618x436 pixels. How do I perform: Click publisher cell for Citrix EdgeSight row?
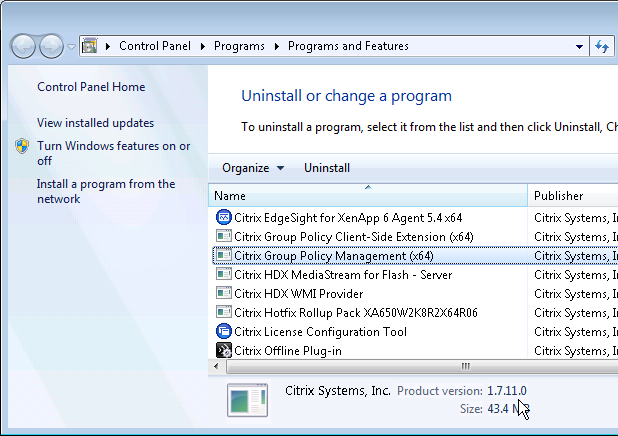[x=576, y=218]
